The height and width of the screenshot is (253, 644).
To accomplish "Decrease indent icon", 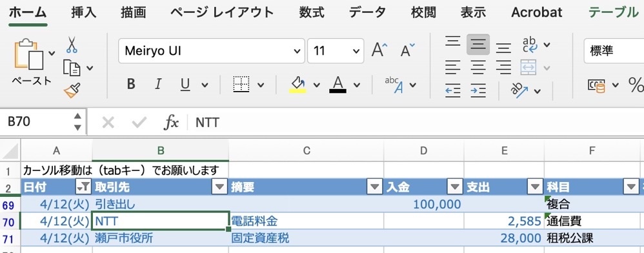I will (453, 90).
